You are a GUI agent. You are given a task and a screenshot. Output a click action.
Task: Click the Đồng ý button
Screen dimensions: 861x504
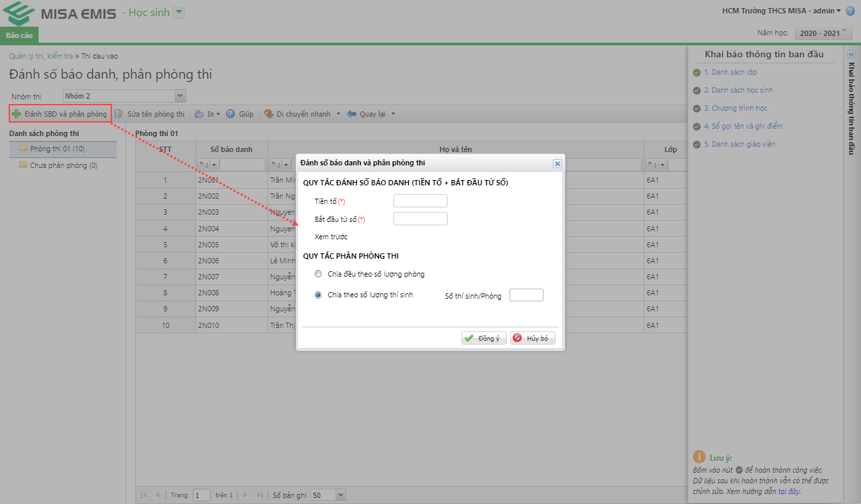click(484, 338)
